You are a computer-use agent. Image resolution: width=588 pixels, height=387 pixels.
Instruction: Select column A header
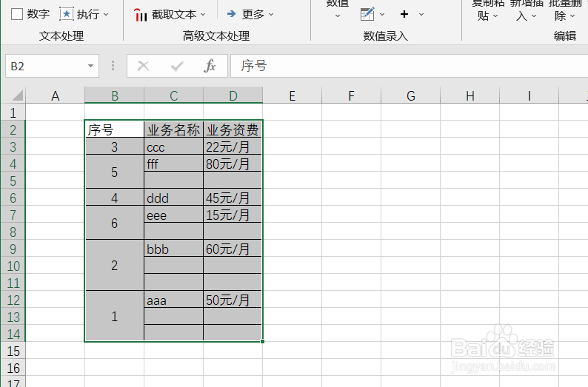tap(55, 95)
